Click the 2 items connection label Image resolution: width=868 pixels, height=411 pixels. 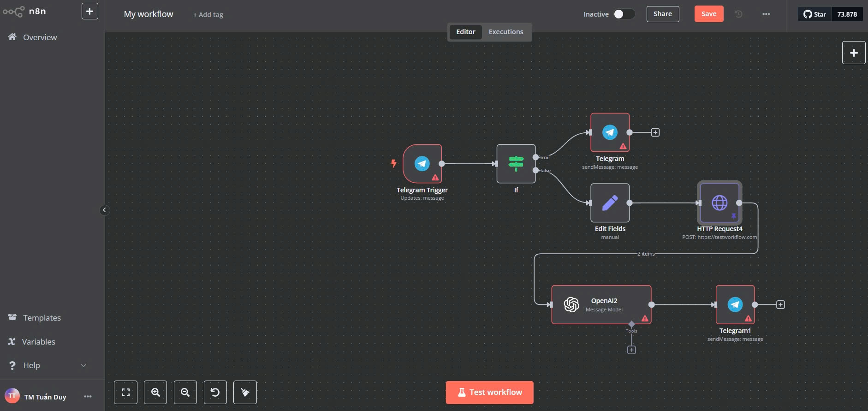tap(646, 254)
